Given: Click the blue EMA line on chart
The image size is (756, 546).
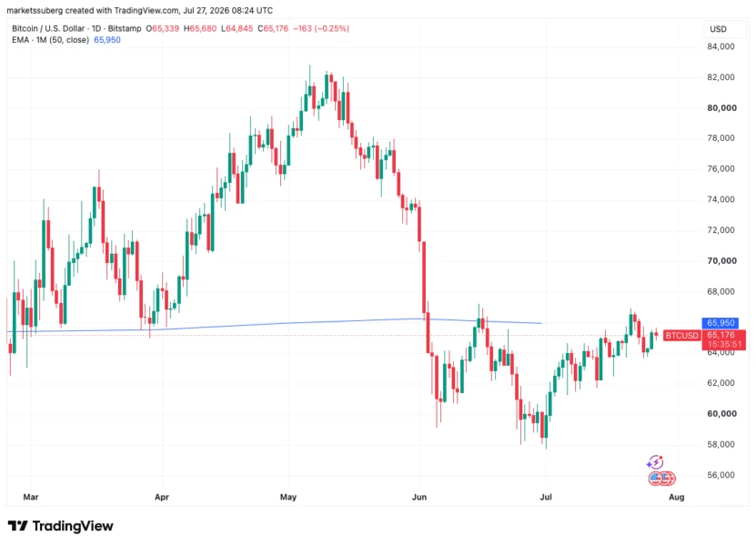Looking at the screenshot, I should (x=289, y=323).
